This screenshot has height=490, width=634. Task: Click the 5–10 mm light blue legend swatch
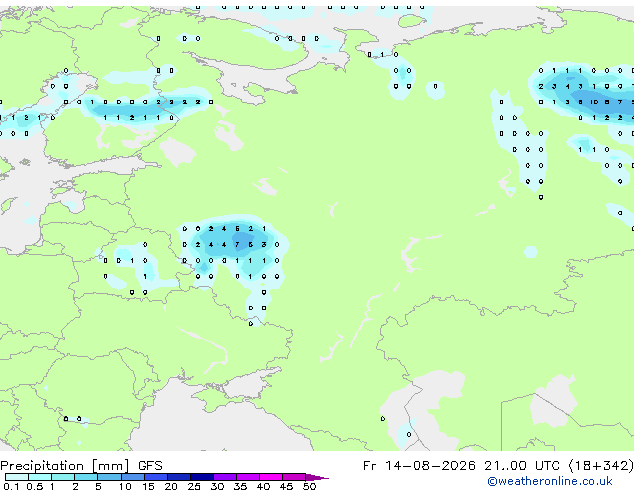click(x=109, y=477)
